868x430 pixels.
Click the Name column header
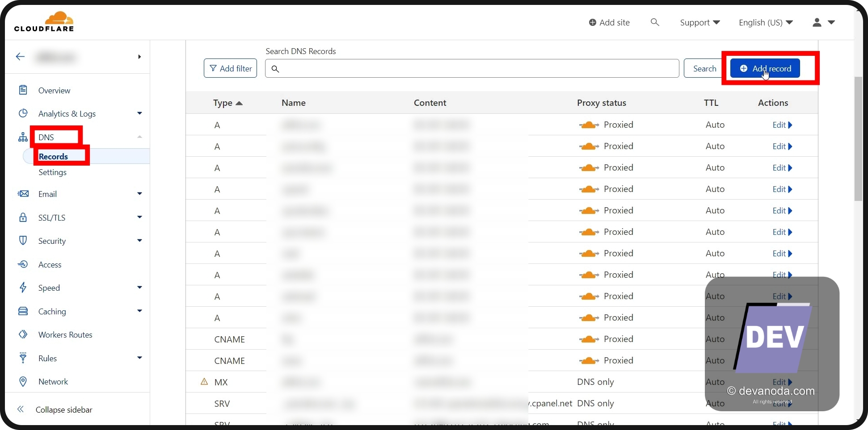tap(294, 103)
